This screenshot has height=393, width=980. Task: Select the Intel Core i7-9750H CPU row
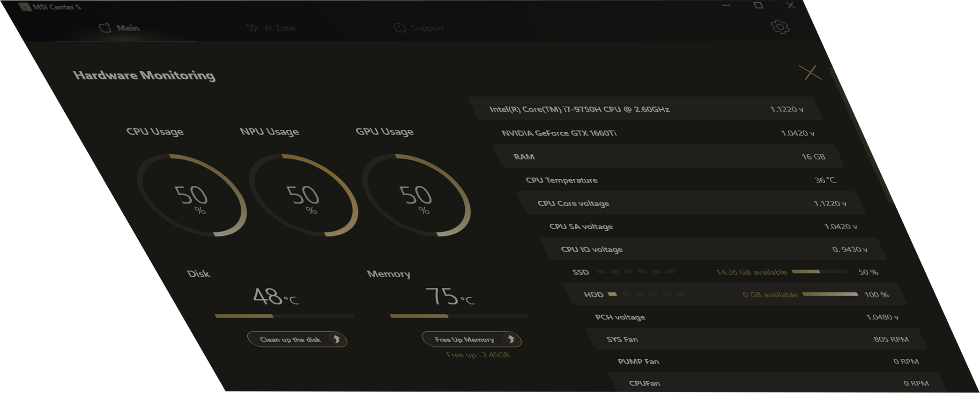click(646, 109)
